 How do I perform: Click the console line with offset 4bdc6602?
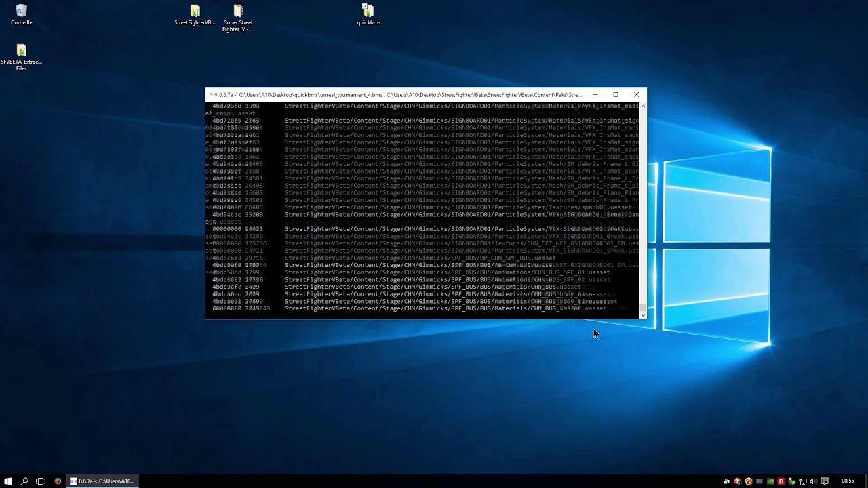pyautogui.click(x=411, y=280)
